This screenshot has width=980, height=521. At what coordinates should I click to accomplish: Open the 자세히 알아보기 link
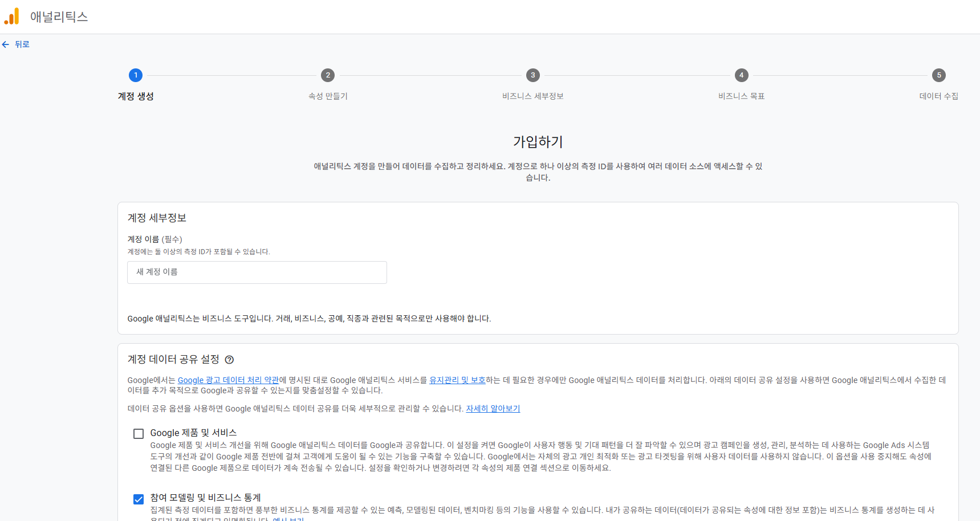493,409
